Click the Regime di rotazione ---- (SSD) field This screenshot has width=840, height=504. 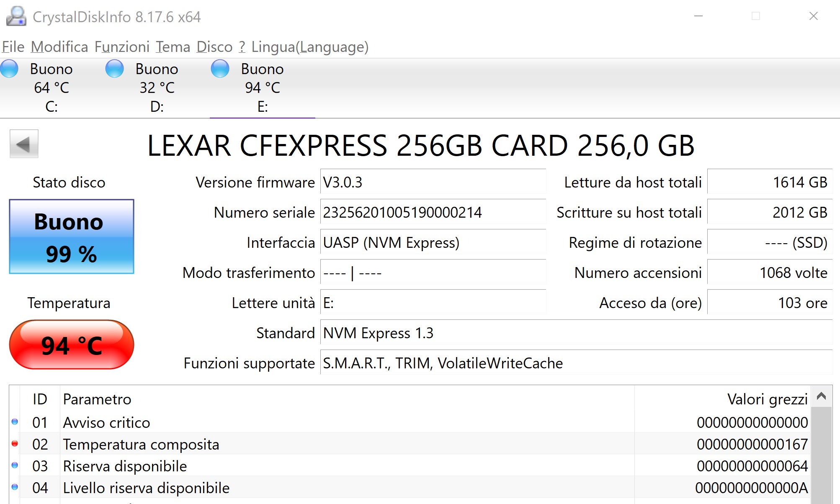[770, 242]
